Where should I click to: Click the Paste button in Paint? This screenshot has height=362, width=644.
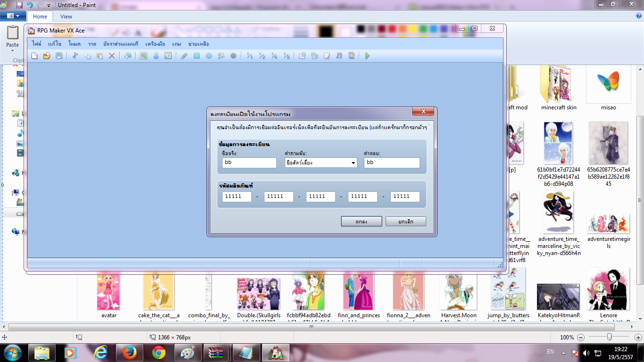[13, 38]
